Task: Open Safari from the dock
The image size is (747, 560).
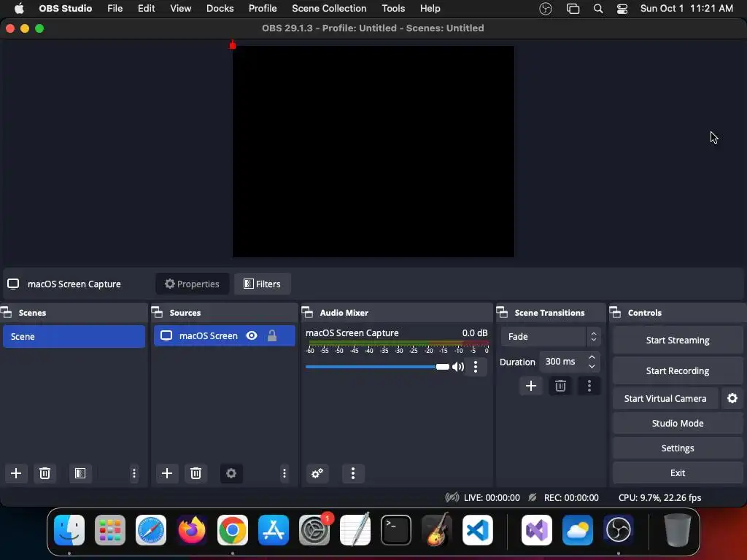Action: pyautogui.click(x=151, y=530)
